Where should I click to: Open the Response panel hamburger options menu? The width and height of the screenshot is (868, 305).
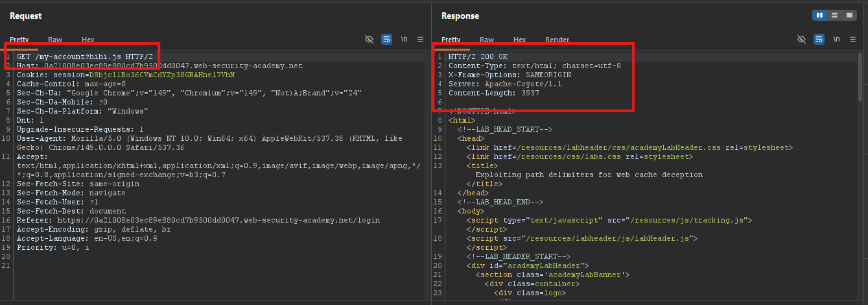(852, 40)
